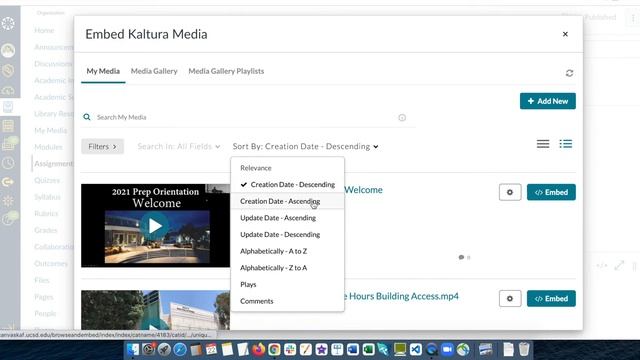Viewport: 640px width, 360px height.
Task: Open My Media in the course navigation
Action: [51, 131]
